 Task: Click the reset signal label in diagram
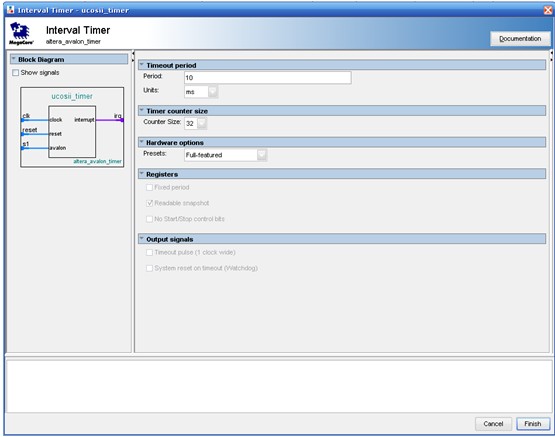click(x=30, y=130)
